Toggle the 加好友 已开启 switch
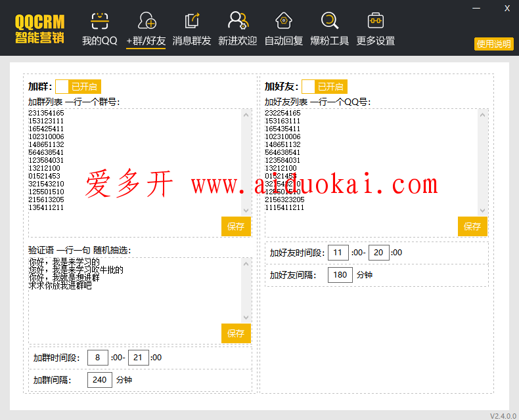The width and height of the screenshot is (519, 420). click(x=325, y=87)
